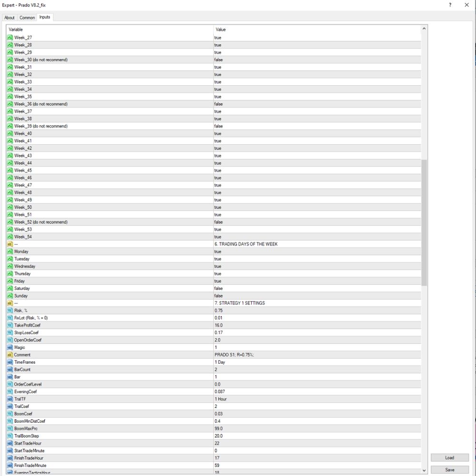Click the EveningCoef variable icon
The height and width of the screenshot is (476, 476).
click(10, 392)
